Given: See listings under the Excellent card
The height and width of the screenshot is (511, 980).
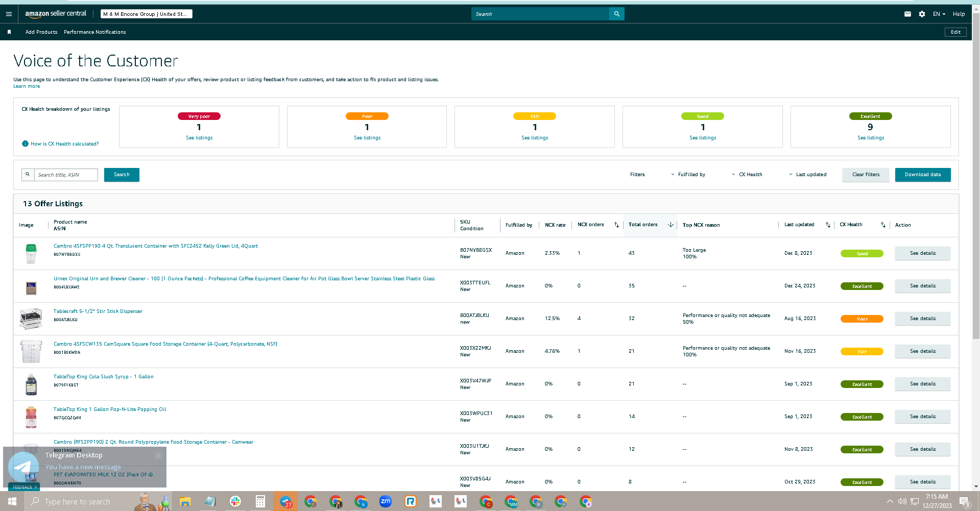Looking at the screenshot, I should [x=871, y=138].
